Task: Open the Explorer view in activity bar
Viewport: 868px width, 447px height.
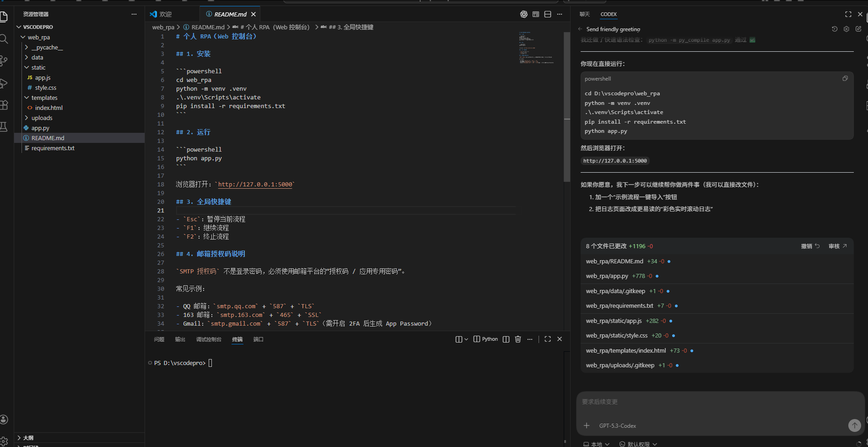Action: pyautogui.click(x=4, y=17)
